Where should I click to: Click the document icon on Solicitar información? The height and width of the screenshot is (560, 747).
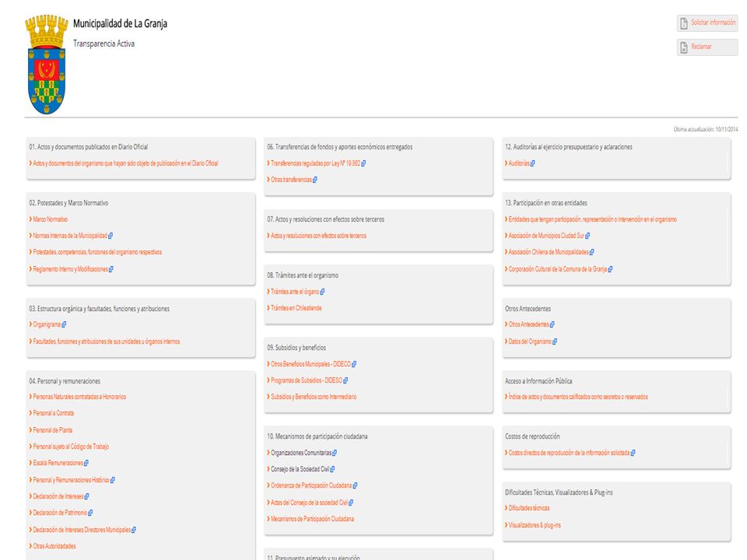(684, 23)
